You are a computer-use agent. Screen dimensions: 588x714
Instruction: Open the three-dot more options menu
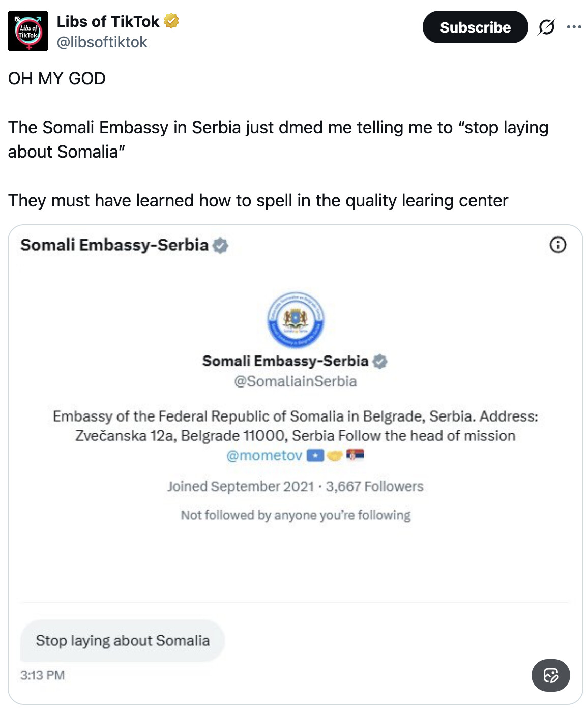[x=574, y=27]
